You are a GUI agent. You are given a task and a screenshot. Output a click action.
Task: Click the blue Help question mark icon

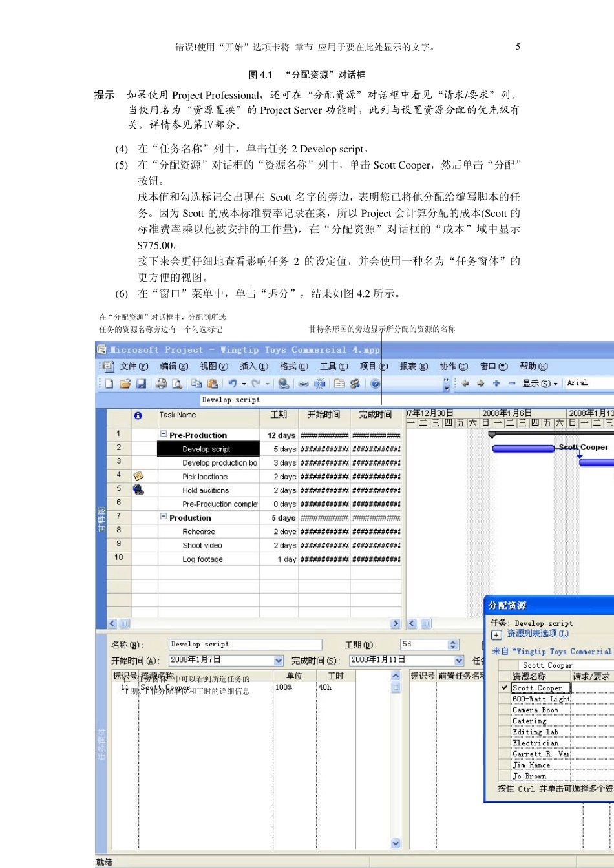pyautogui.click(x=375, y=384)
